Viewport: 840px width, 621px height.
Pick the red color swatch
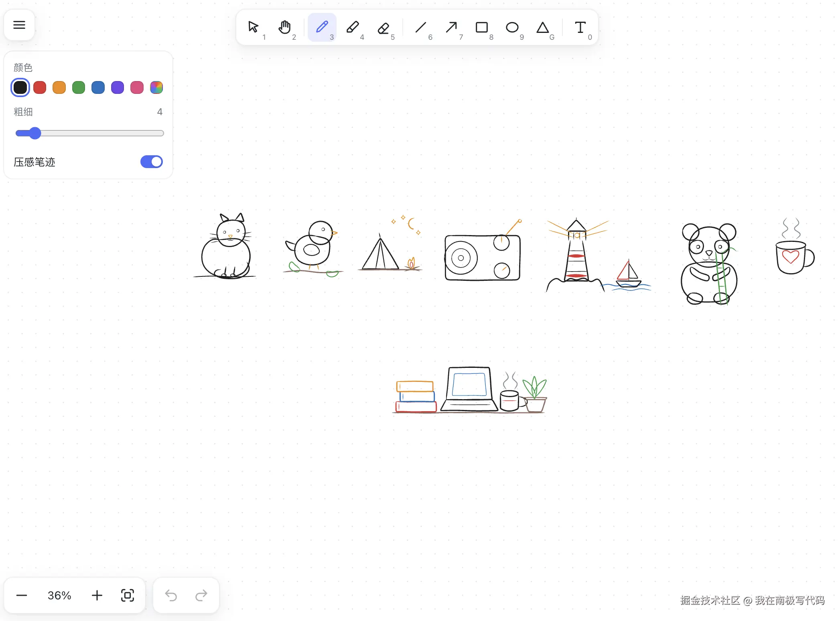(x=40, y=87)
